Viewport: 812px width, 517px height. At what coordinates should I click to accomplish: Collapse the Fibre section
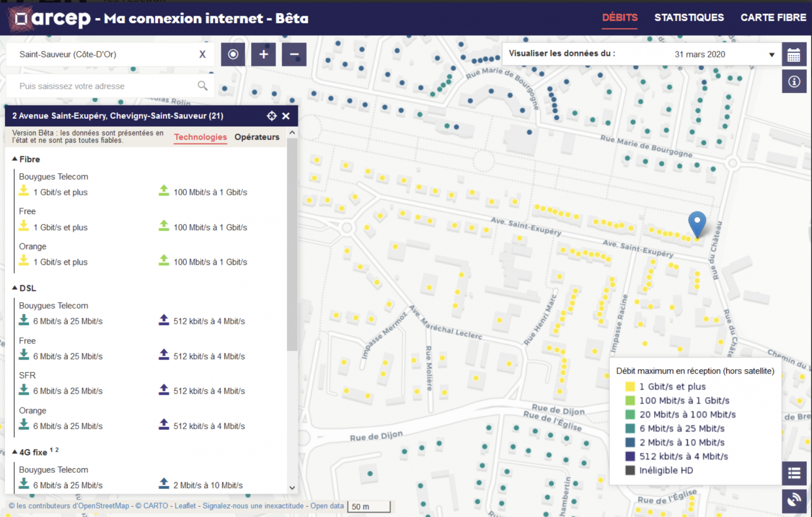coord(15,159)
